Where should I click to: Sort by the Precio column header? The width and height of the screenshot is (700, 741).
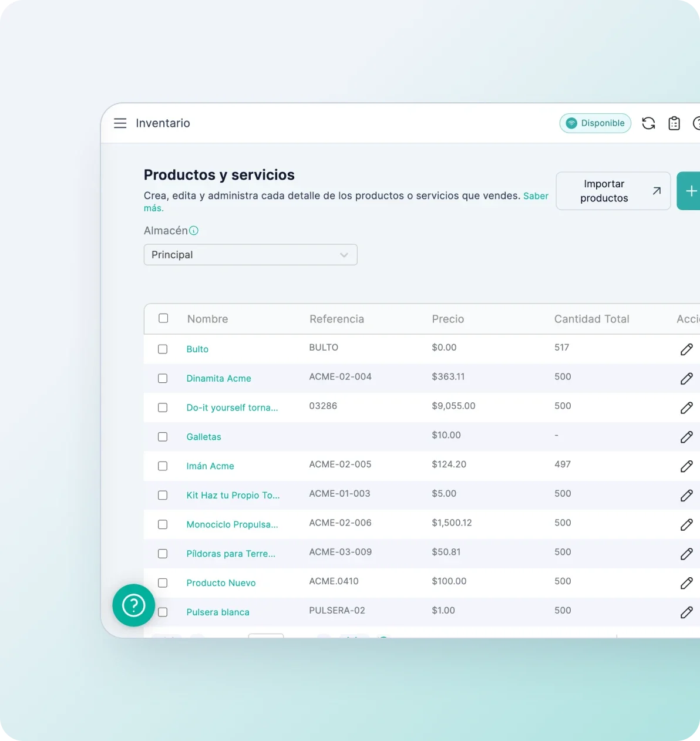tap(447, 319)
